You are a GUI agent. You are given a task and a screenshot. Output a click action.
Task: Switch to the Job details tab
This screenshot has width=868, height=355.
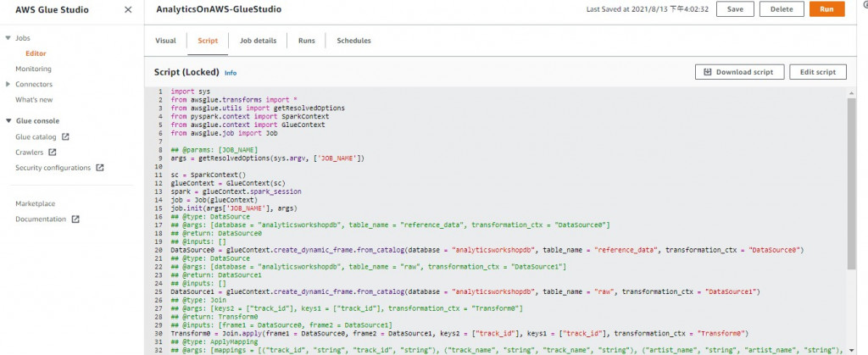click(258, 41)
